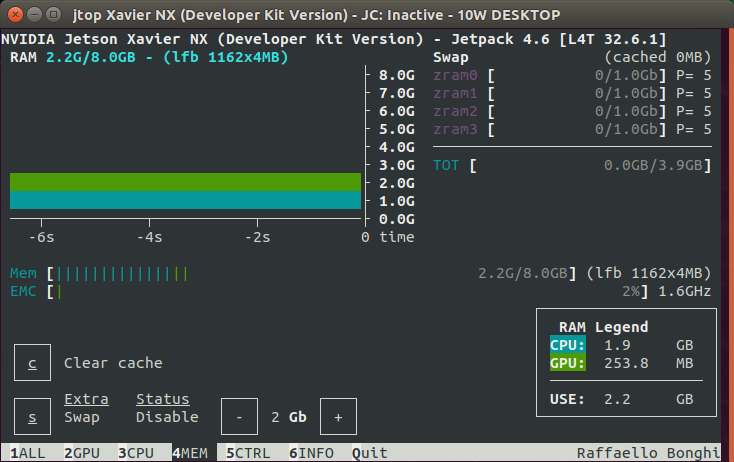Click the zram2 swap row label

[455, 111]
